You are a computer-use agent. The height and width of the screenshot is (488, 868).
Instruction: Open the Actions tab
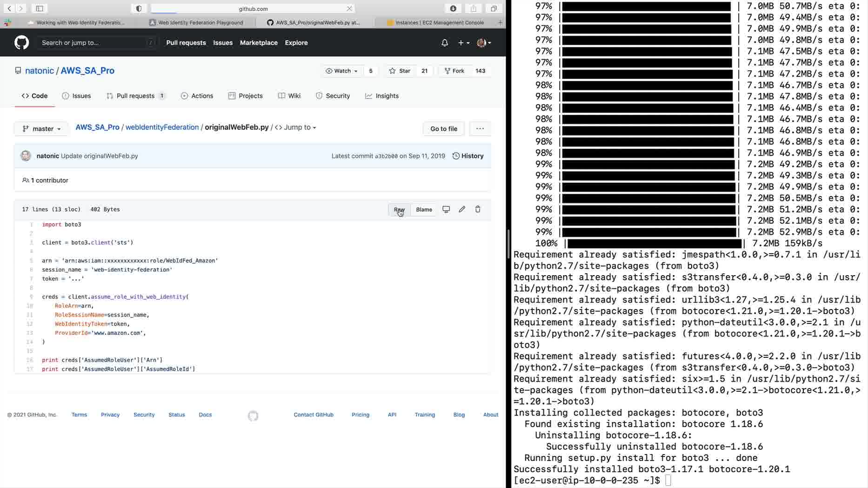click(197, 96)
